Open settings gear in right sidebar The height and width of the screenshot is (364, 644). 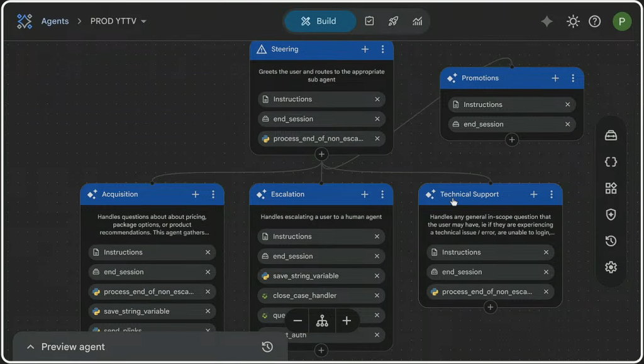[x=610, y=267]
